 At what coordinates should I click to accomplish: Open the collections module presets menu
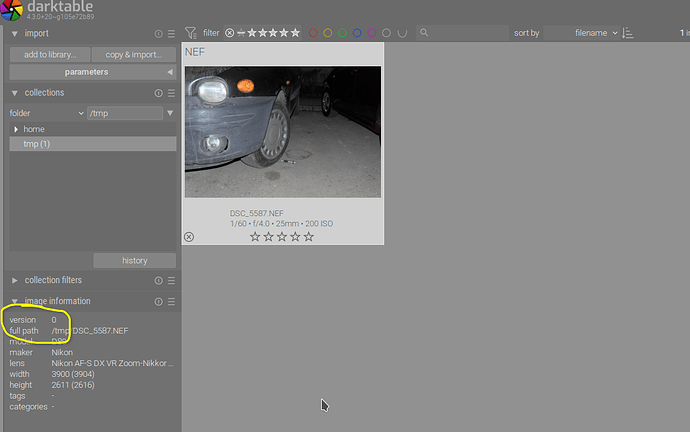tap(171, 93)
